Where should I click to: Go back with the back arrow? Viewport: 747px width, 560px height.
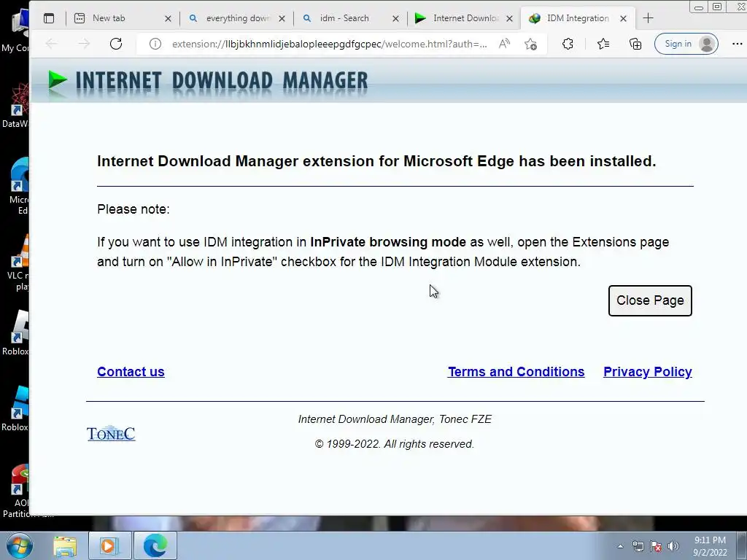(x=51, y=44)
